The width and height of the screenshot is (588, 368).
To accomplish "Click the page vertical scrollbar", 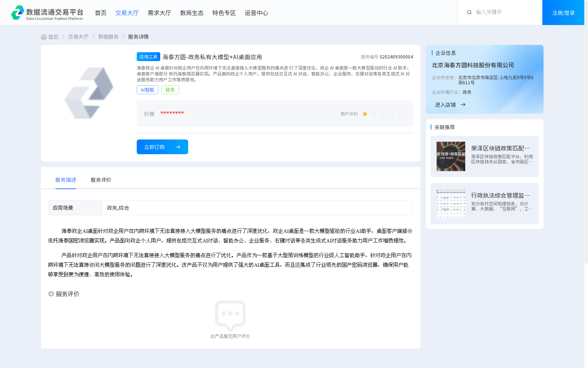I will tap(586, 132).
